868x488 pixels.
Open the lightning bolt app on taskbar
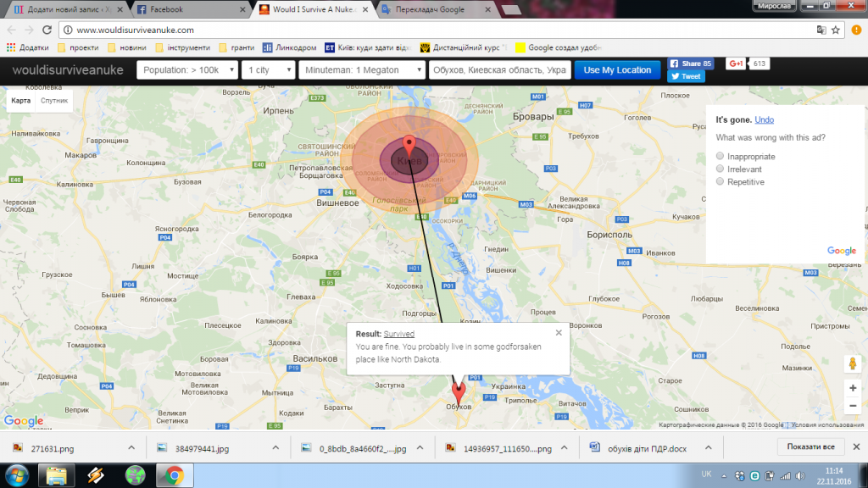tap(95, 475)
